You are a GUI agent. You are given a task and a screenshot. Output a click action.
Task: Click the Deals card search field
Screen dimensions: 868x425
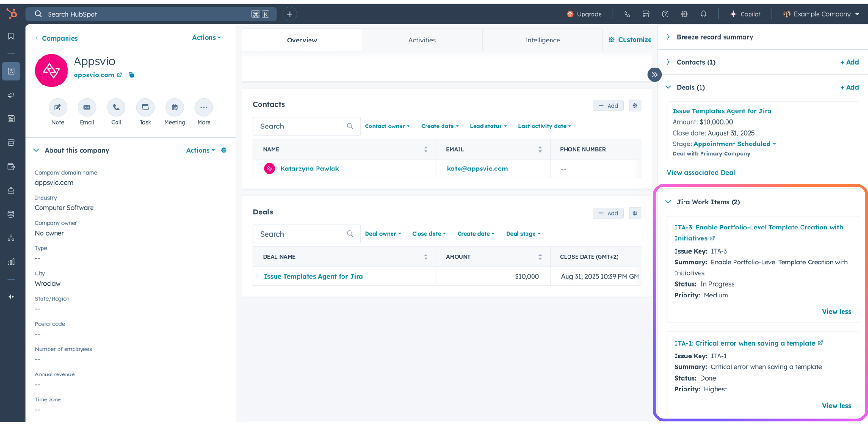point(307,234)
